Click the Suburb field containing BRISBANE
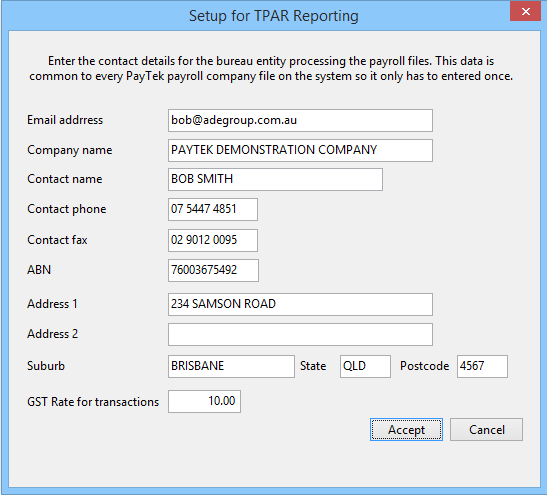547x495 pixels. click(231, 366)
